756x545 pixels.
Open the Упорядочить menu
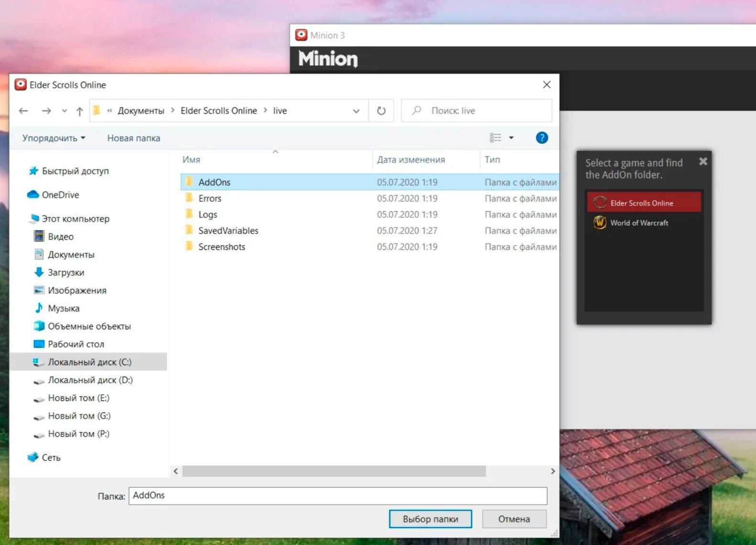54,138
